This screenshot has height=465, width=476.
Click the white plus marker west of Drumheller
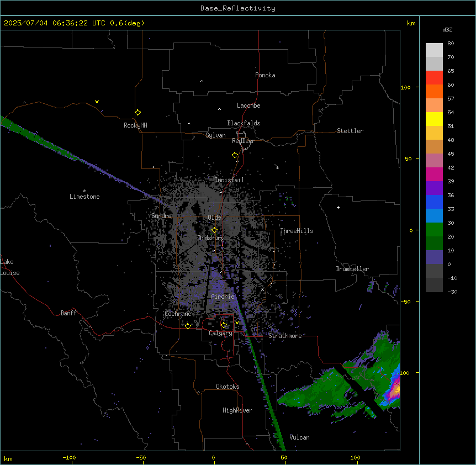click(338, 207)
